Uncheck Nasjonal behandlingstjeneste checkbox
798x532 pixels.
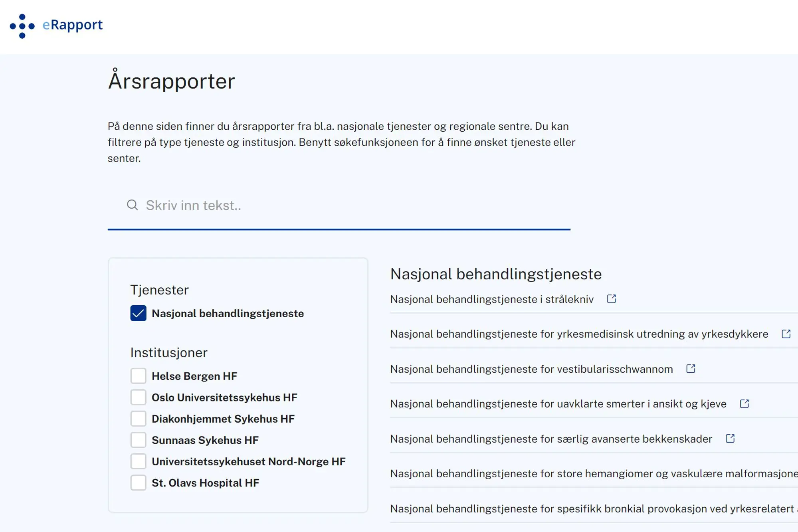[x=138, y=313]
